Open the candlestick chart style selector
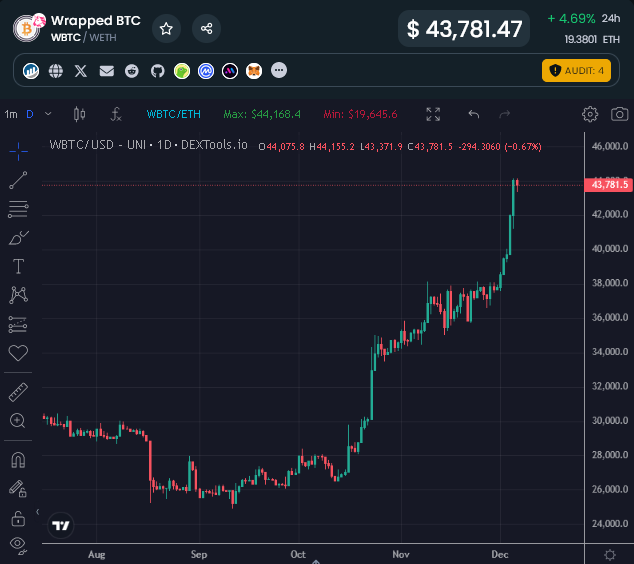Image resolution: width=634 pixels, height=564 pixels. click(79, 114)
